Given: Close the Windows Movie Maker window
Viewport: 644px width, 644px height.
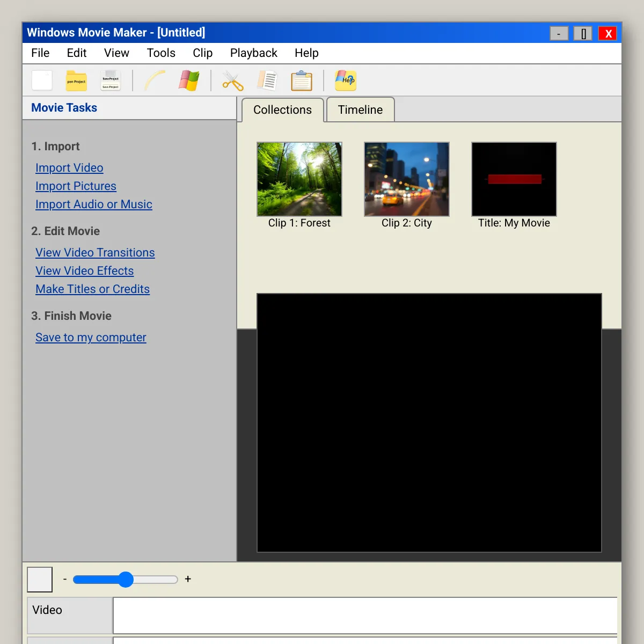Looking at the screenshot, I should [x=608, y=33].
